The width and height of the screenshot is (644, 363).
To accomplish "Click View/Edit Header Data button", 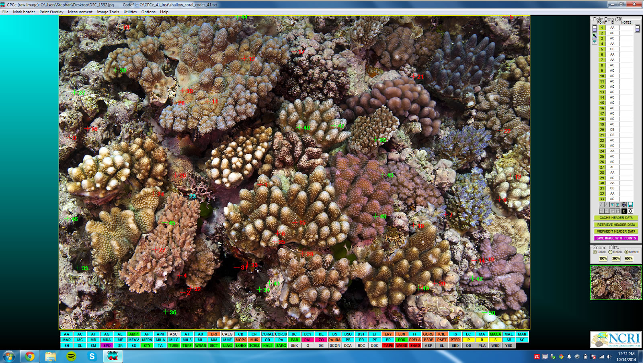I will 616,231.
